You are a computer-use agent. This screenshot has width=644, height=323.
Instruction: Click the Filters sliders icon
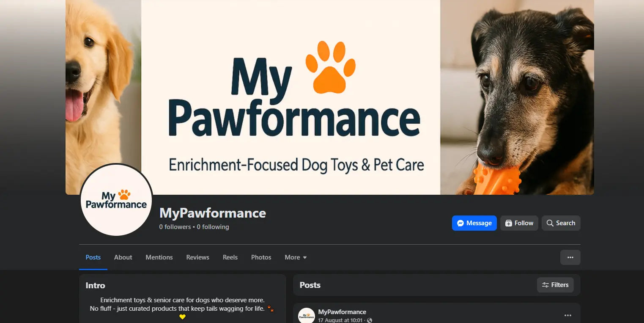545,285
